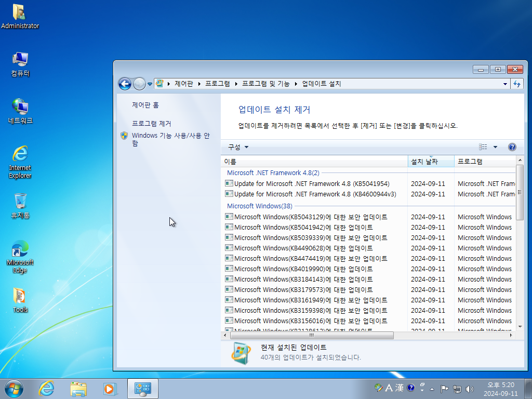Click the Control Panel icon in address bar
This screenshot has width=532, height=399.
pos(160,84)
